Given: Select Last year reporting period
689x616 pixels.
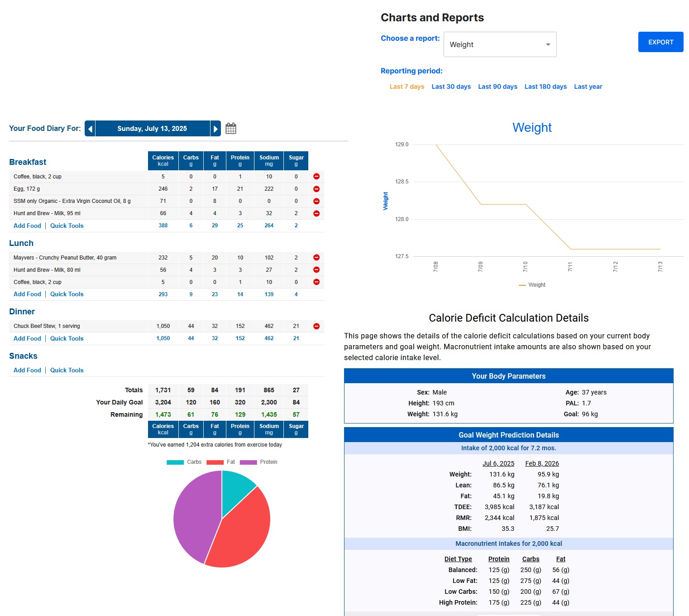Looking at the screenshot, I should (x=588, y=87).
